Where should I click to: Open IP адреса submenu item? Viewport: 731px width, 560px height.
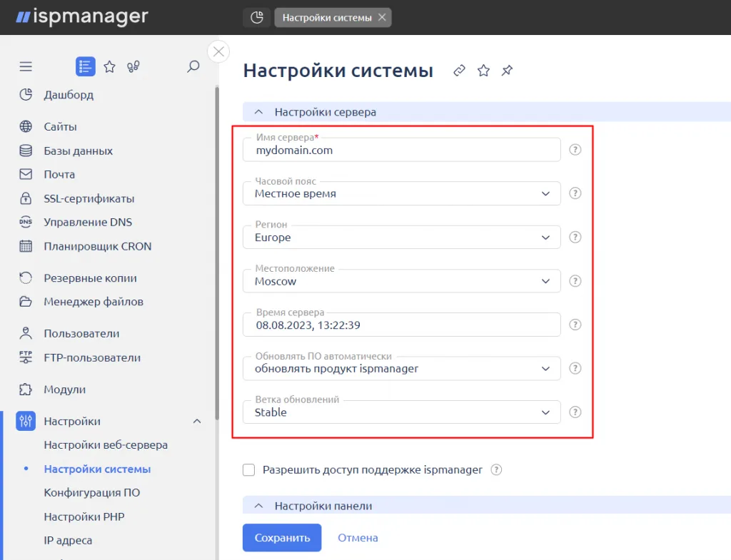68,541
